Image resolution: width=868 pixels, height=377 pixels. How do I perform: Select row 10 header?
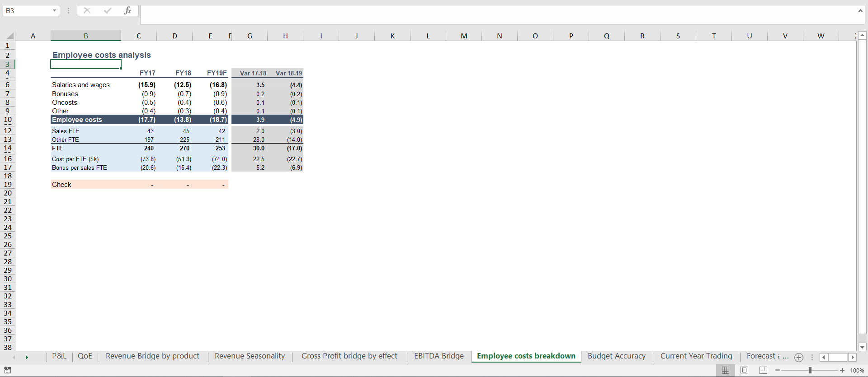pyautogui.click(x=8, y=120)
